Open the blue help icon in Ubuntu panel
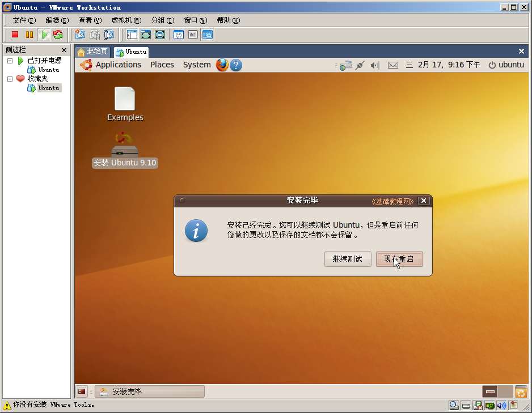532x413 pixels. pos(236,65)
